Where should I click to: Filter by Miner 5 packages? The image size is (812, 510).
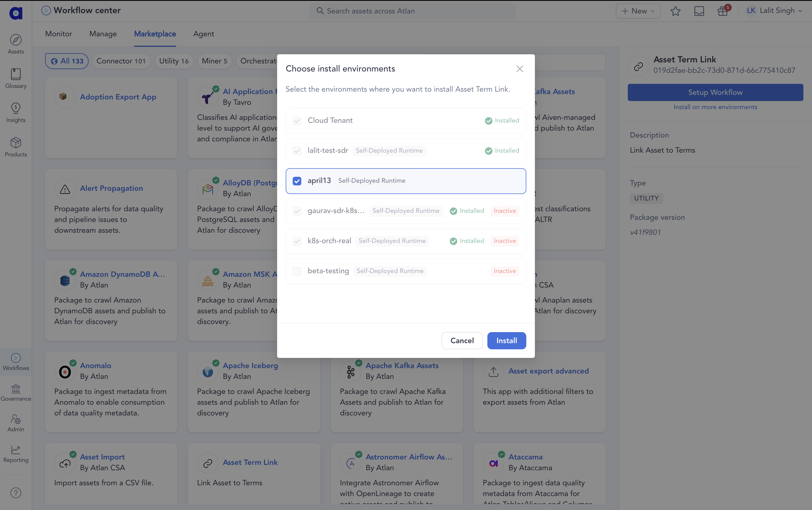point(214,61)
